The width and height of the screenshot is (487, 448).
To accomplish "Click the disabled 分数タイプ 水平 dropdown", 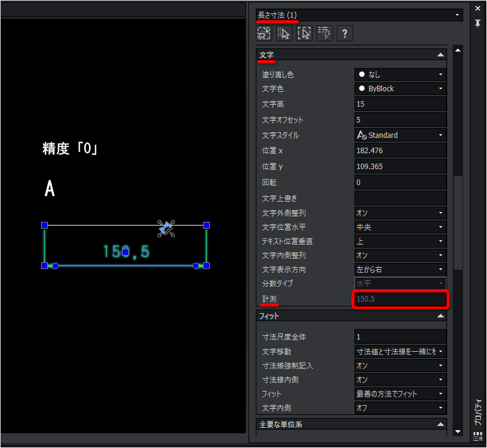I will (401, 284).
